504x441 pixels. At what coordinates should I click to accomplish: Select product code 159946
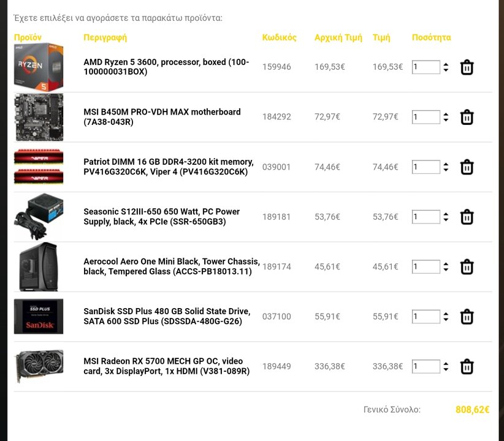[x=277, y=67]
